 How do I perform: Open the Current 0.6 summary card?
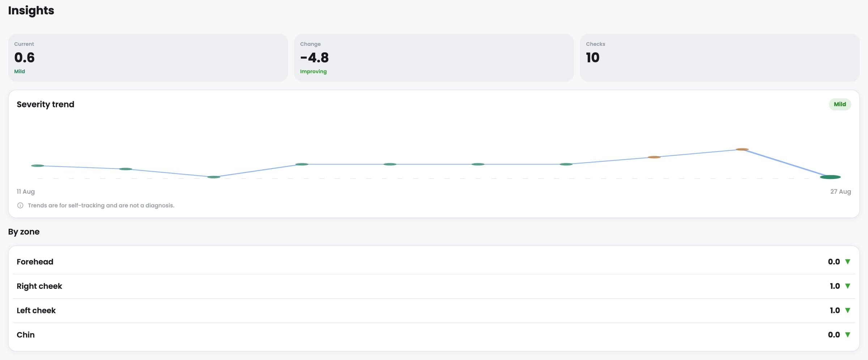point(148,57)
